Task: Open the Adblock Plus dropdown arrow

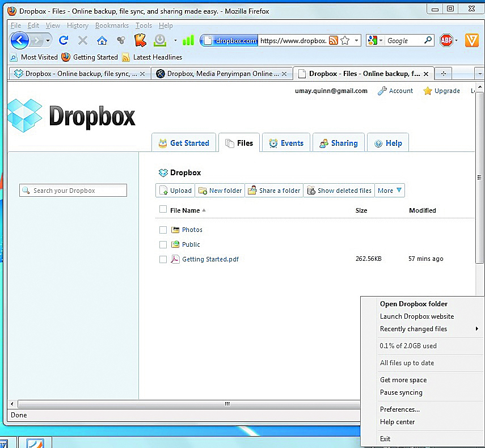Action: (456, 40)
